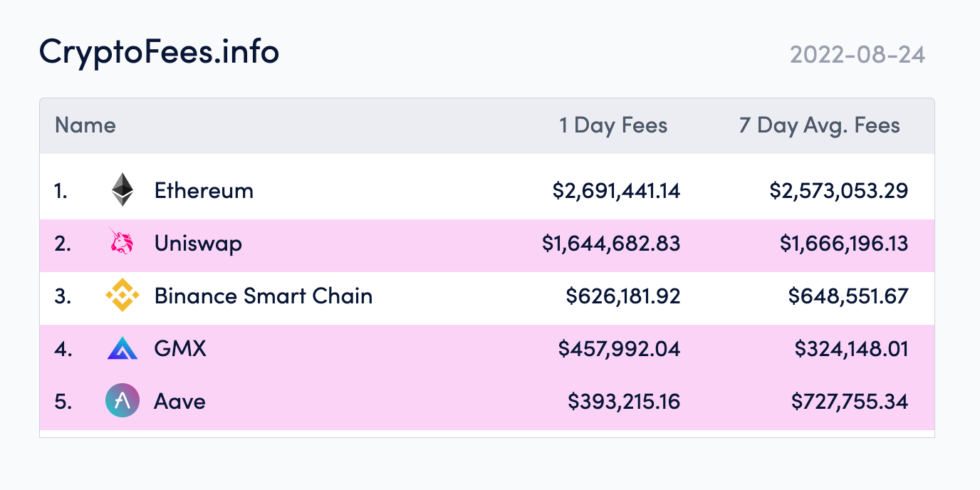Open the Uniswap protocol name
The image size is (980, 490).
pos(198,244)
